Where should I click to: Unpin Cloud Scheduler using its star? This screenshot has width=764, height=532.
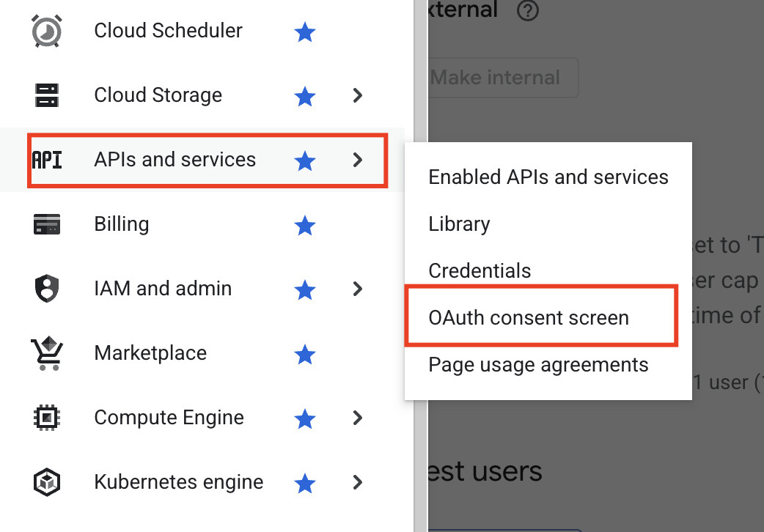[304, 31]
